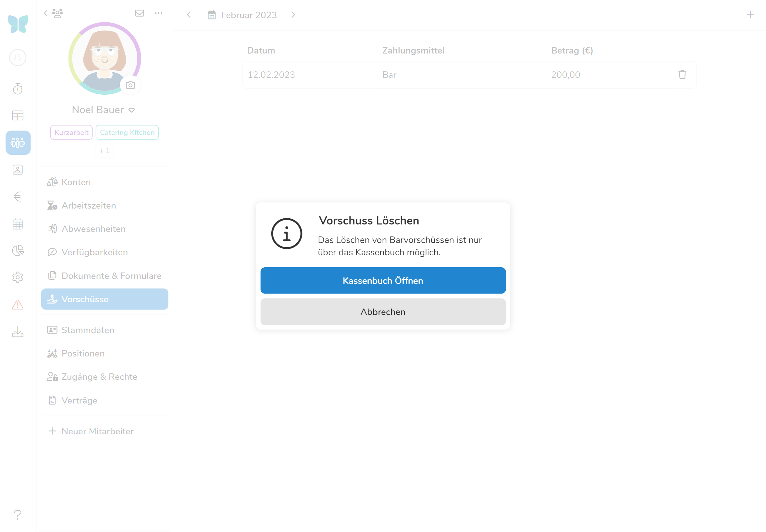This screenshot has height=532, width=766.
Task: Go to next month chevron
Action: [x=293, y=15]
